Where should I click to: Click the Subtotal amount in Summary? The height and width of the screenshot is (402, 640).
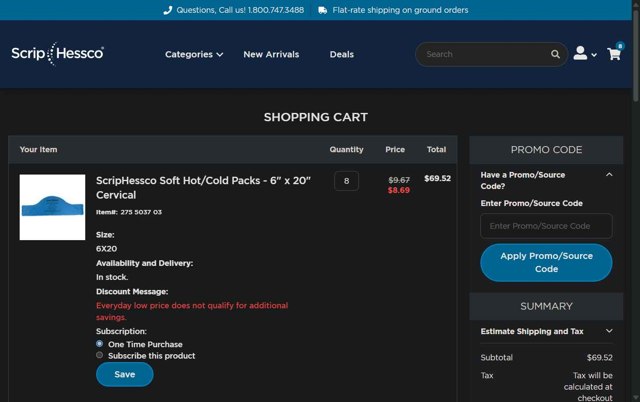pyautogui.click(x=600, y=358)
